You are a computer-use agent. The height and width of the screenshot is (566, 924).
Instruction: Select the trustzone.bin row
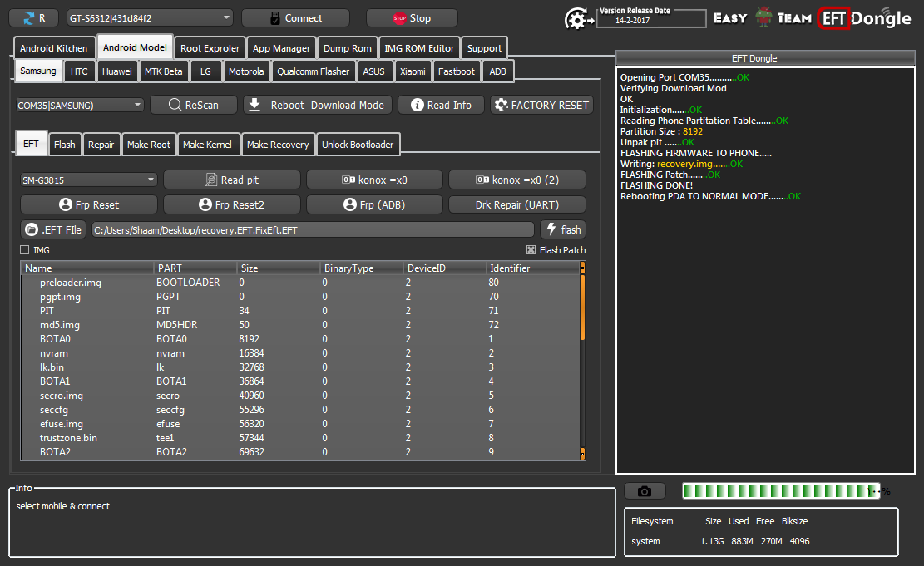pos(300,438)
